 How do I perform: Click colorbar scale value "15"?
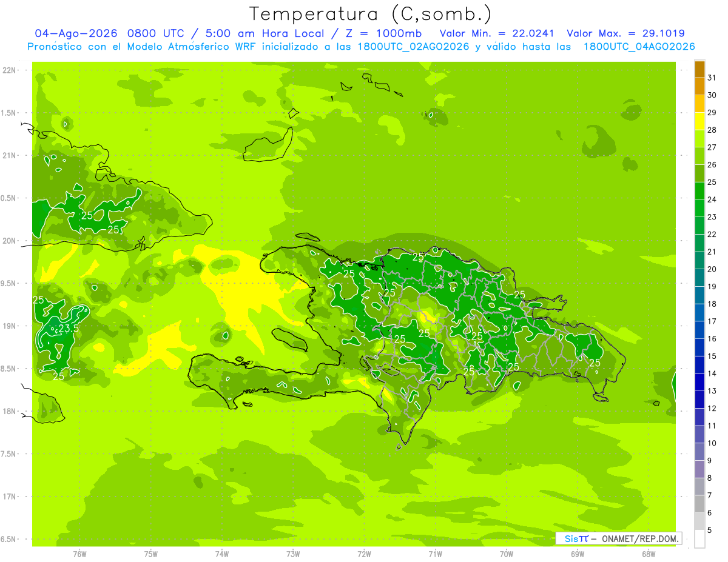[712, 356]
